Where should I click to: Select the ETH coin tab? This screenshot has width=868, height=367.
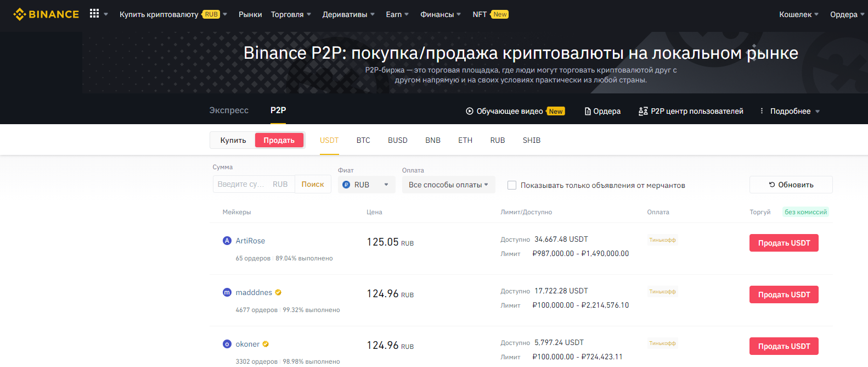point(465,140)
